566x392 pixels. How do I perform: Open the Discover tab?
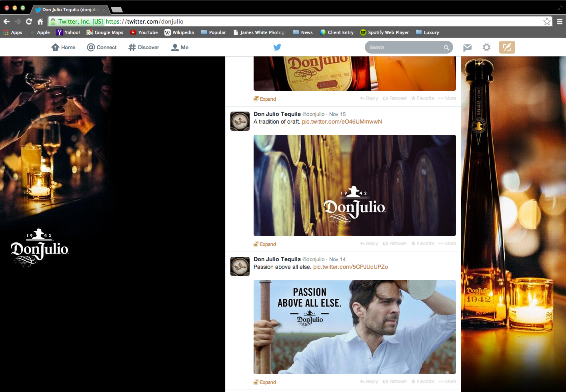pyautogui.click(x=144, y=47)
